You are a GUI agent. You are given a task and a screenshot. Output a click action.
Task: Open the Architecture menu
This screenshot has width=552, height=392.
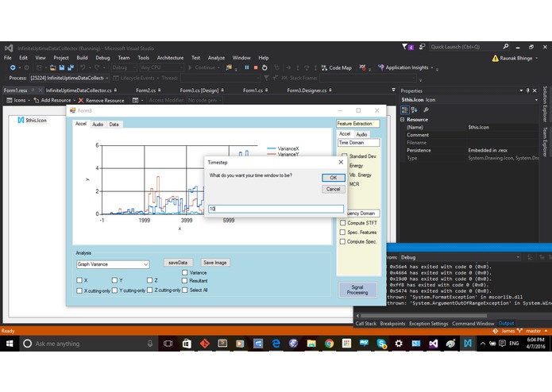pyautogui.click(x=171, y=58)
